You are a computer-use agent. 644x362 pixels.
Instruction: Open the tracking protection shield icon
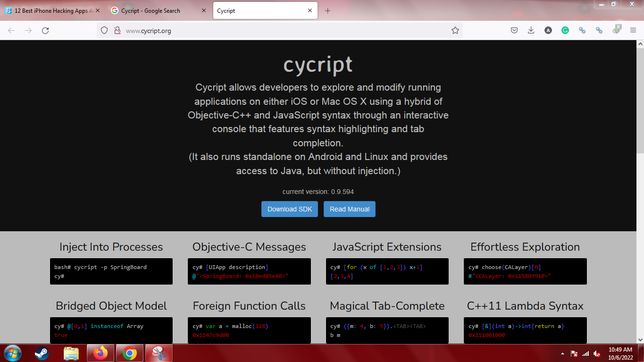pos(105,30)
